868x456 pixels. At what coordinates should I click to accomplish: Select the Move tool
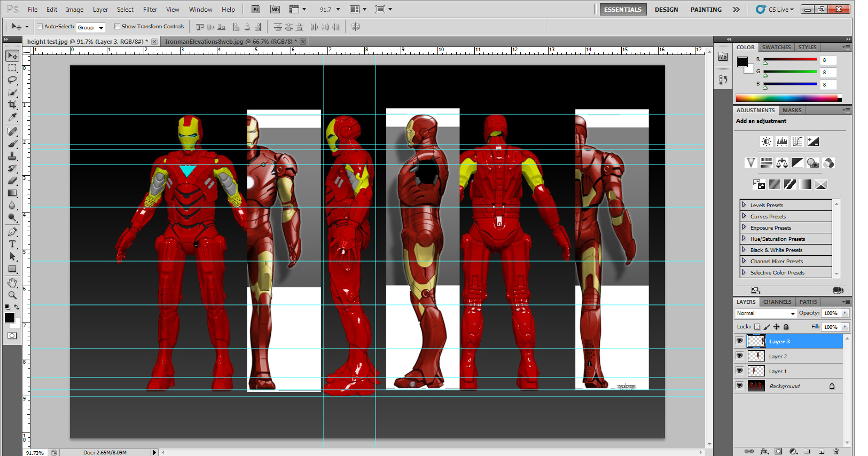[x=12, y=56]
